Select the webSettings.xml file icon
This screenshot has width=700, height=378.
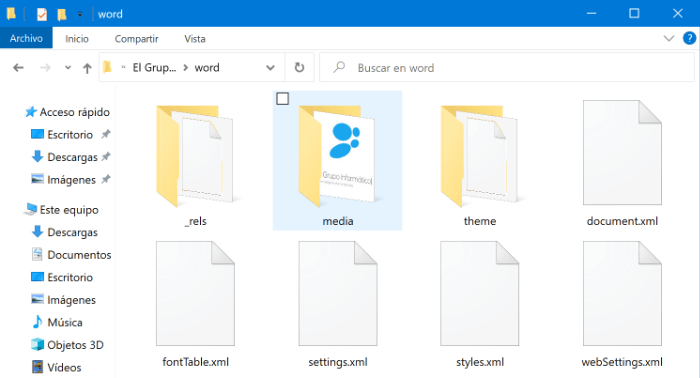click(622, 293)
